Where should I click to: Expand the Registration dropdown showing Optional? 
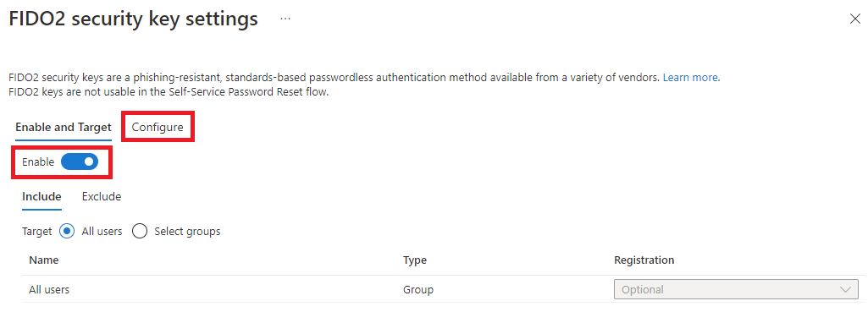point(736,289)
